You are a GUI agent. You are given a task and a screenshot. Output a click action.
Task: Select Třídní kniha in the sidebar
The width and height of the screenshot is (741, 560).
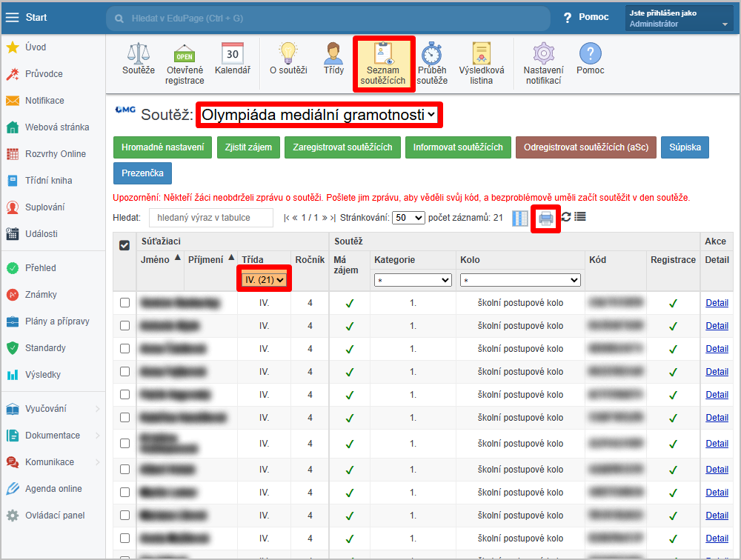pos(48,181)
